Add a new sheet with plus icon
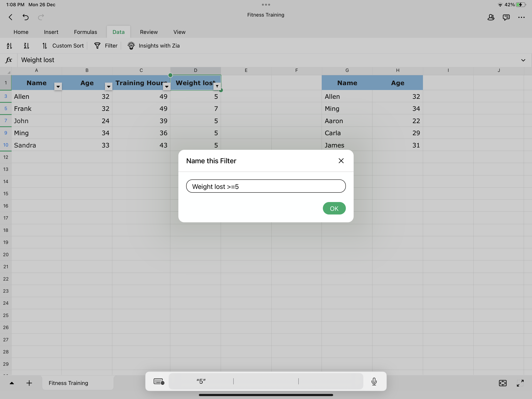 click(29, 383)
